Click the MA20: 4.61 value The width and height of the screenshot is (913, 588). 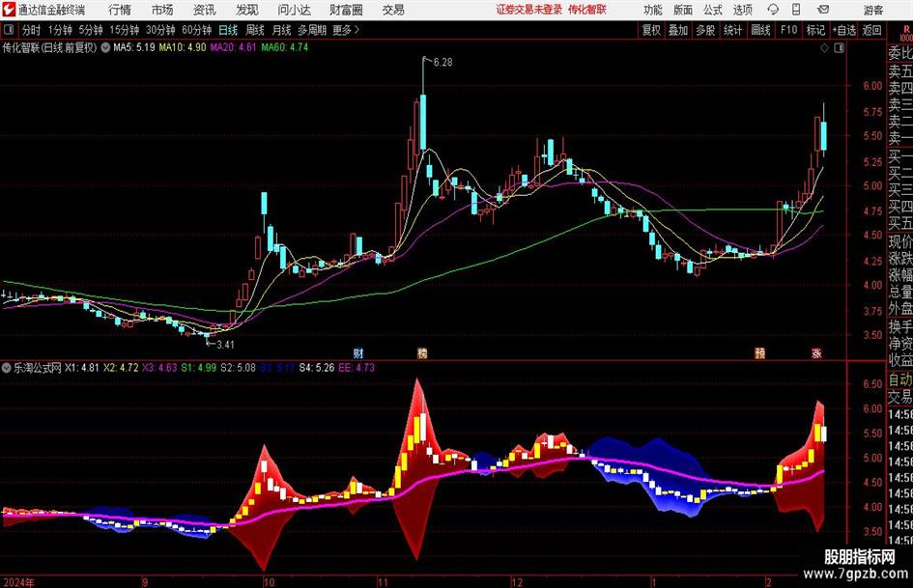coord(233,47)
